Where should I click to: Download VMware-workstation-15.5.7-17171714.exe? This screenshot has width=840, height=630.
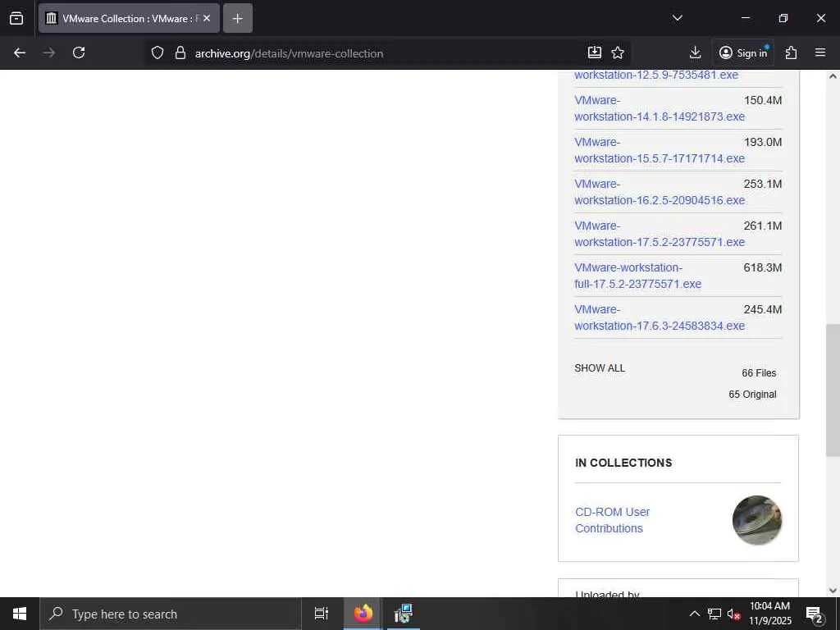(x=660, y=150)
